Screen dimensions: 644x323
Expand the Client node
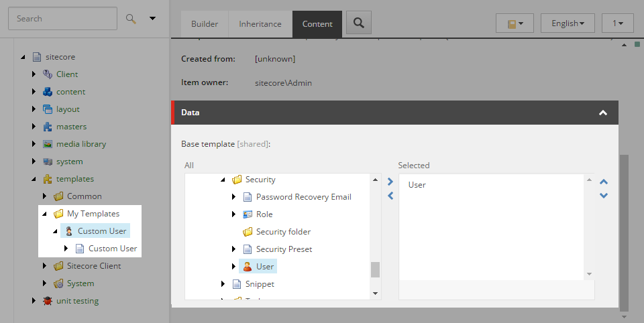coord(34,74)
